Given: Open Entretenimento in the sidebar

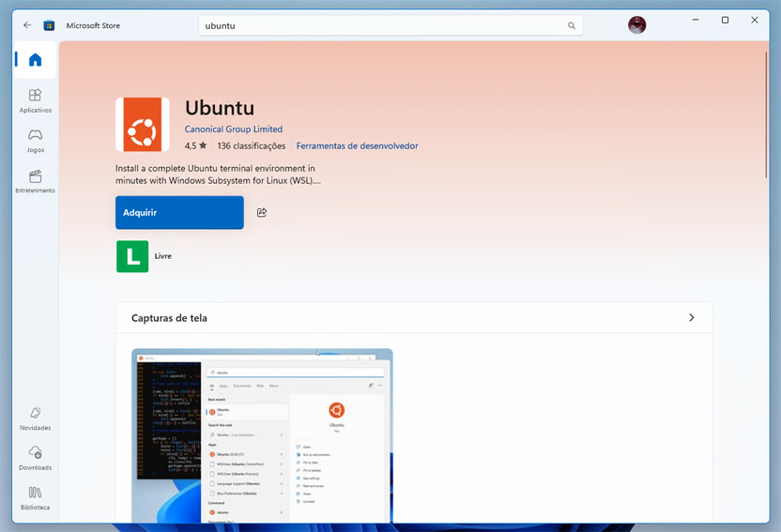Looking at the screenshot, I should coord(35,182).
